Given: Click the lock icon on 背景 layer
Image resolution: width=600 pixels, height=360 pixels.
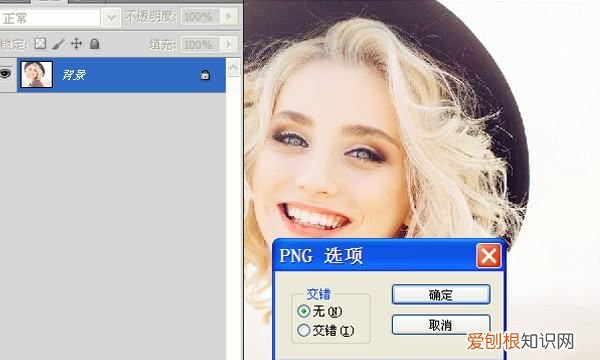Looking at the screenshot, I should tap(205, 75).
